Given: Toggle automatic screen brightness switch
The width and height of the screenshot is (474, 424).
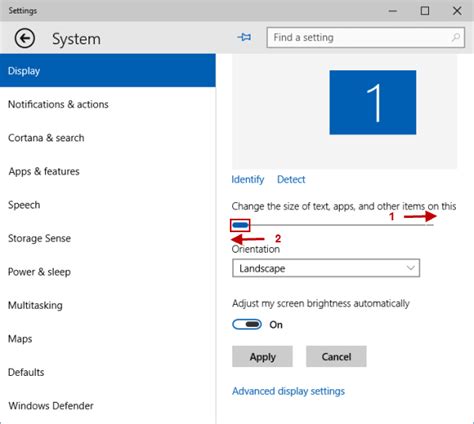Looking at the screenshot, I should coord(247,324).
